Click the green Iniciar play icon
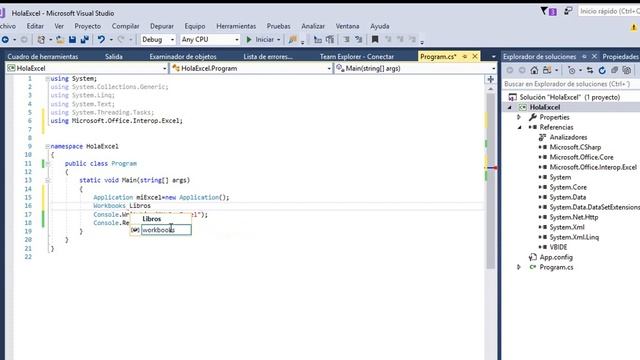 (x=249, y=40)
